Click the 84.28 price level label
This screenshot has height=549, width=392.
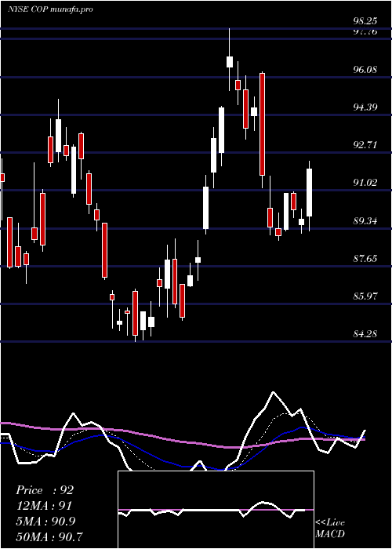[365, 334]
